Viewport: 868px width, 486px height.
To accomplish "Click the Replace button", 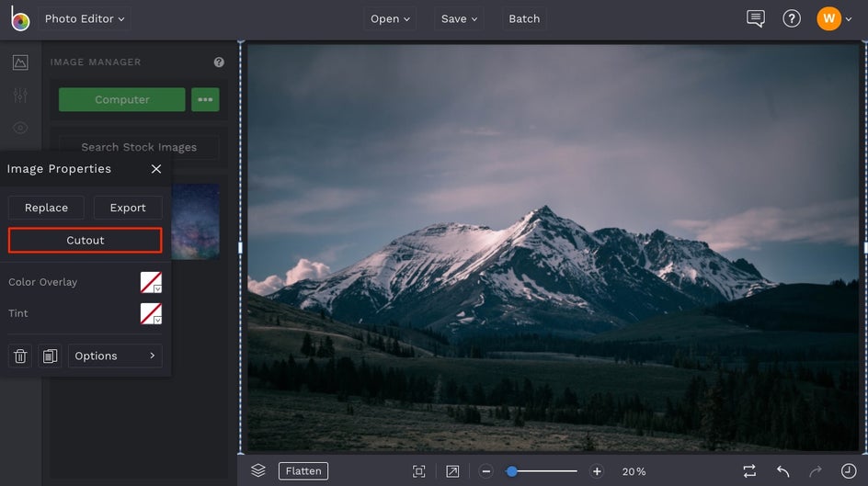I will click(x=47, y=208).
